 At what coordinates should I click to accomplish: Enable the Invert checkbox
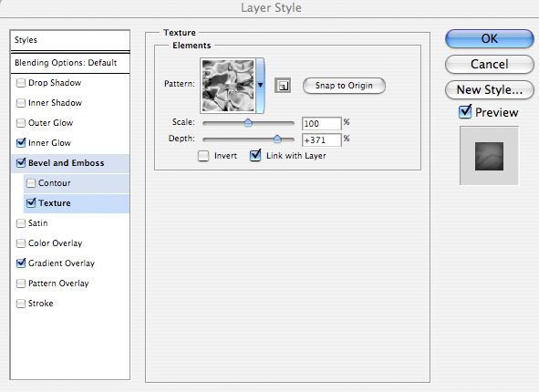[203, 156]
